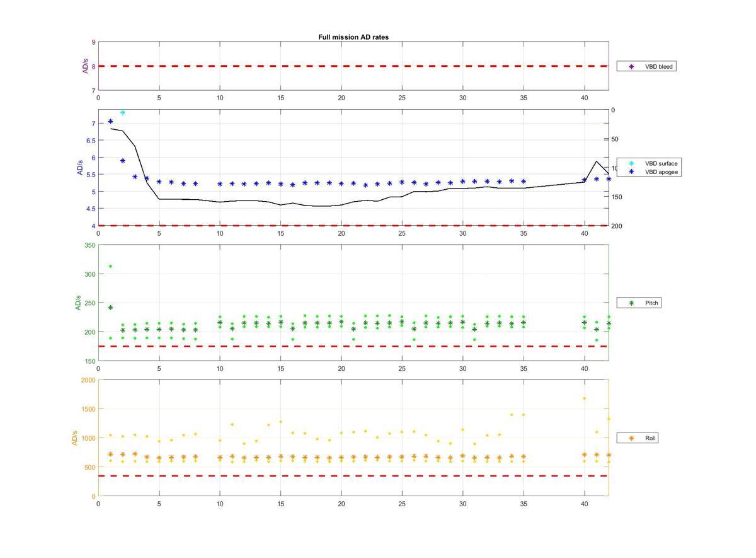Click the orange '2000' y-axis tick label

click(88, 380)
